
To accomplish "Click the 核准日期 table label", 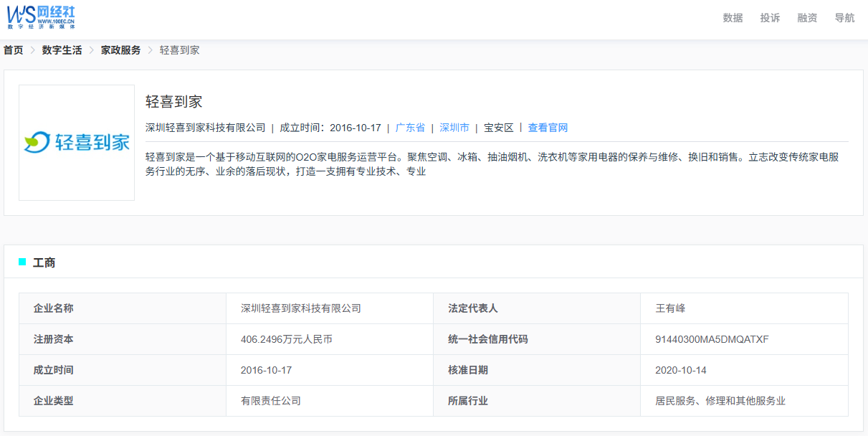I will coord(468,370).
